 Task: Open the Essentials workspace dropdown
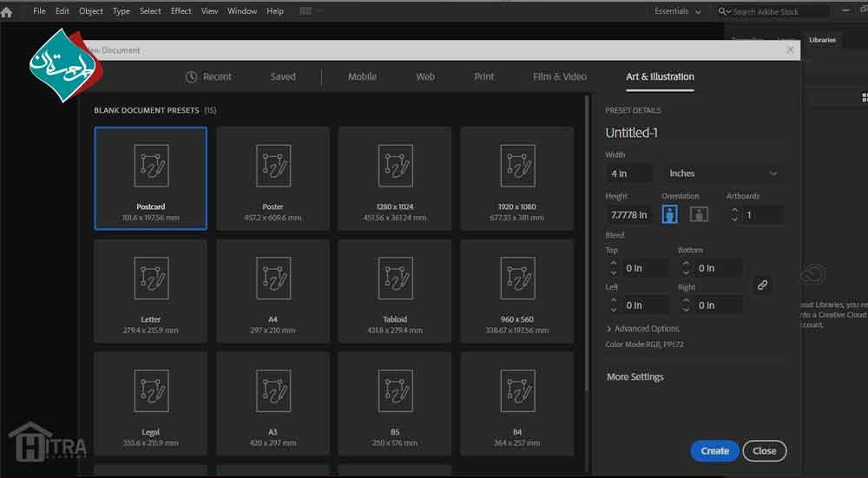(677, 11)
